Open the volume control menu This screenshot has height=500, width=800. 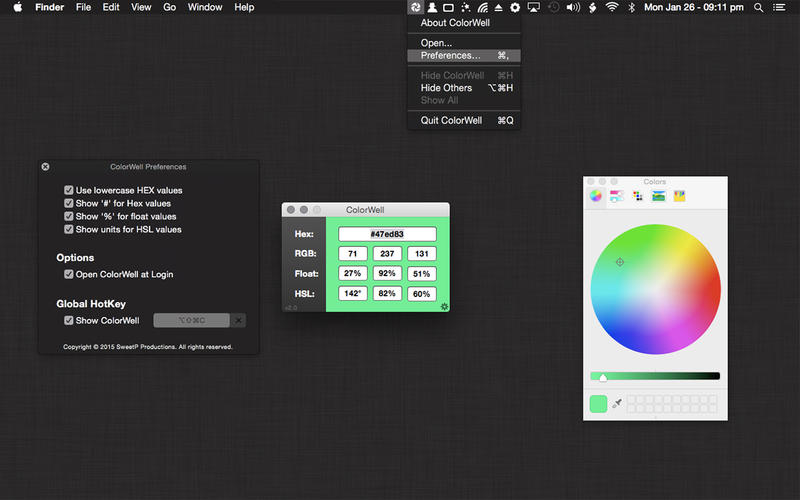click(x=573, y=7)
